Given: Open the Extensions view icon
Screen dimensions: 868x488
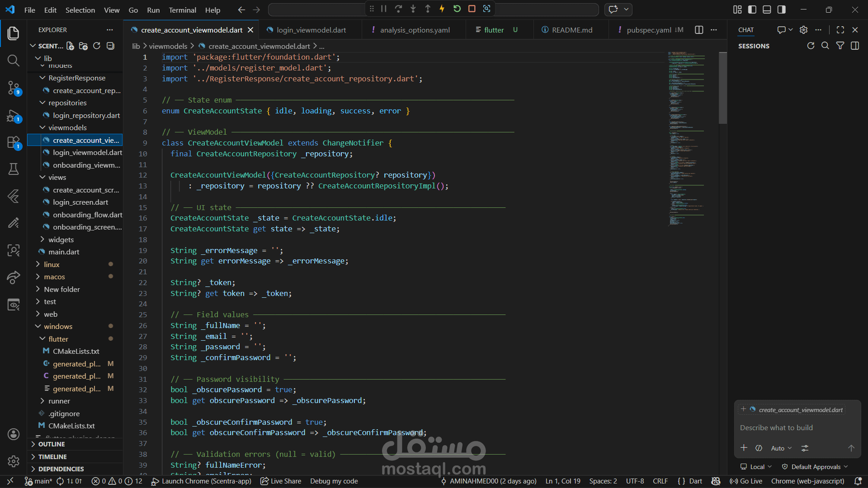Looking at the screenshot, I should pos(14,142).
